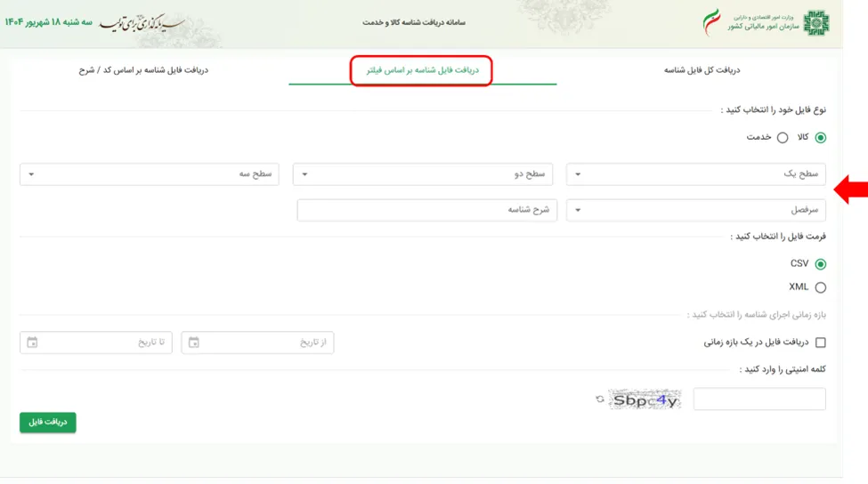This screenshot has width=868, height=484.
Task: Click the از تاریخ date field
Action: [257, 343]
